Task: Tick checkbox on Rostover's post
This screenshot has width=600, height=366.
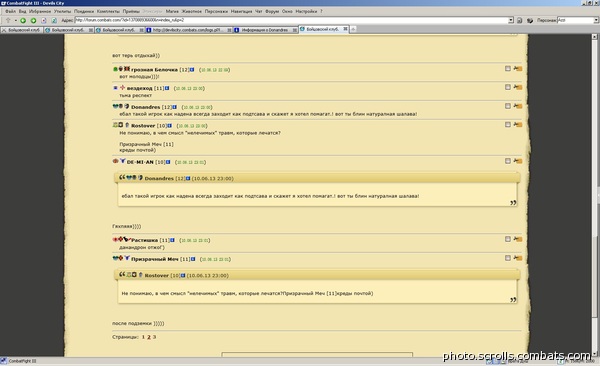Action: (x=508, y=124)
